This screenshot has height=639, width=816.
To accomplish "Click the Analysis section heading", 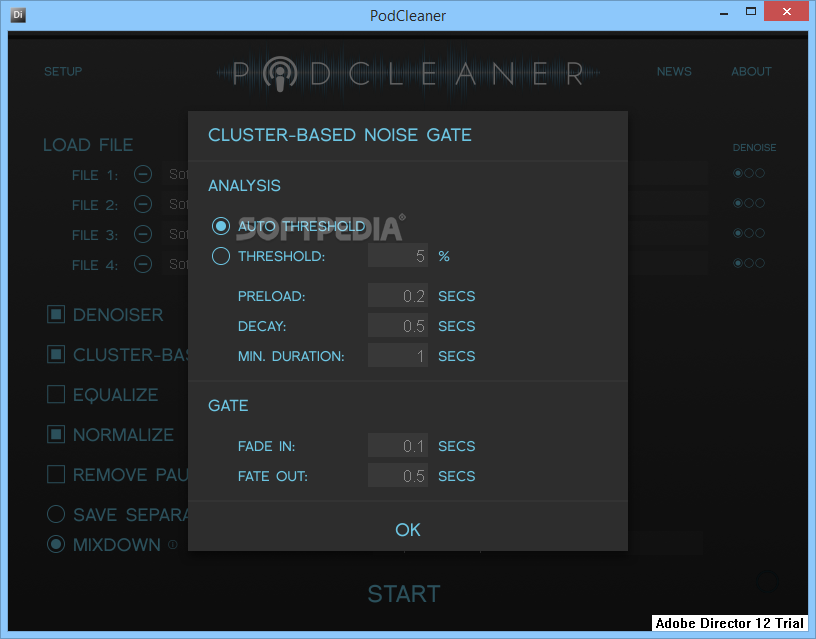I will (x=244, y=186).
